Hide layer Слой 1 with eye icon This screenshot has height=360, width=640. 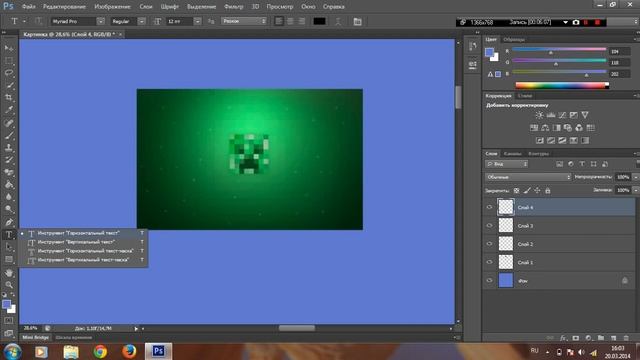pyautogui.click(x=489, y=262)
